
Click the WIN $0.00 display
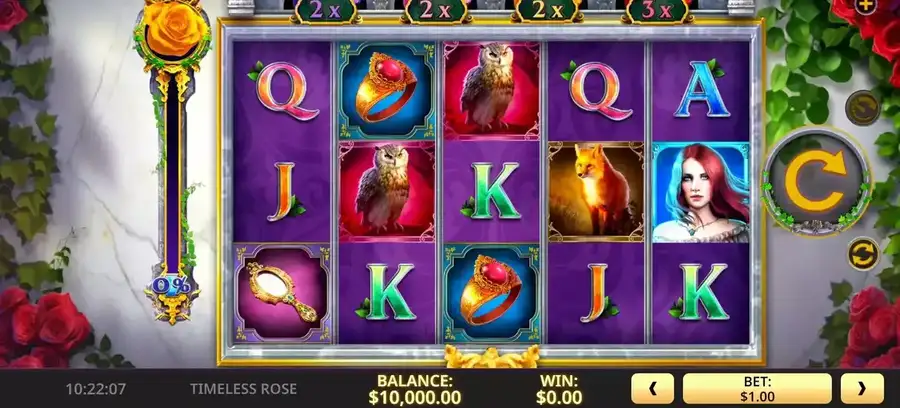558,389
